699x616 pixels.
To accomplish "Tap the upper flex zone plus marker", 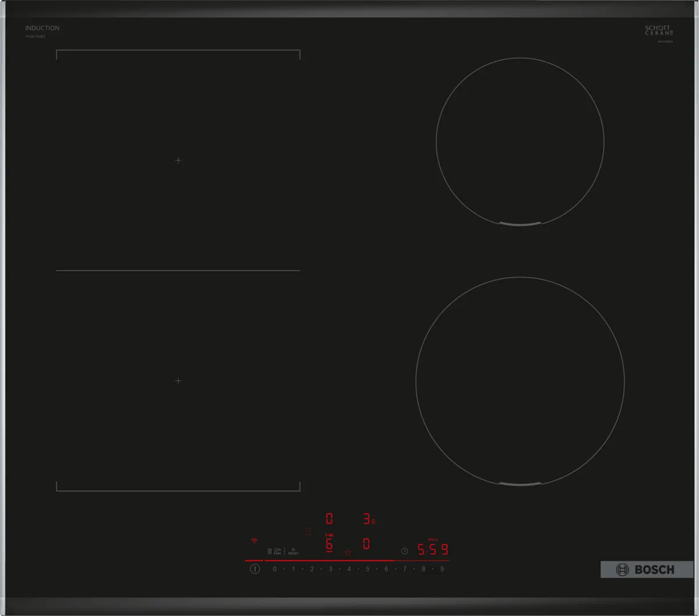I will click(x=178, y=160).
